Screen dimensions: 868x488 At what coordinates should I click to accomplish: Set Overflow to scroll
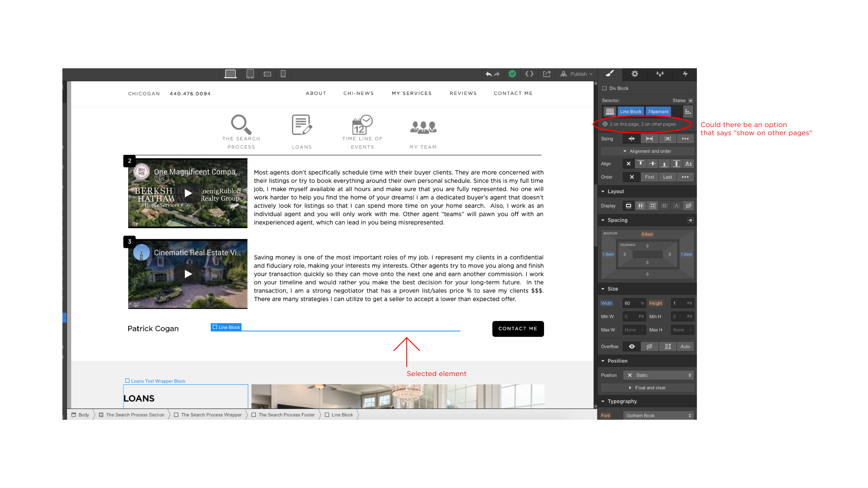pyautogui.click(x=667, y=347)
